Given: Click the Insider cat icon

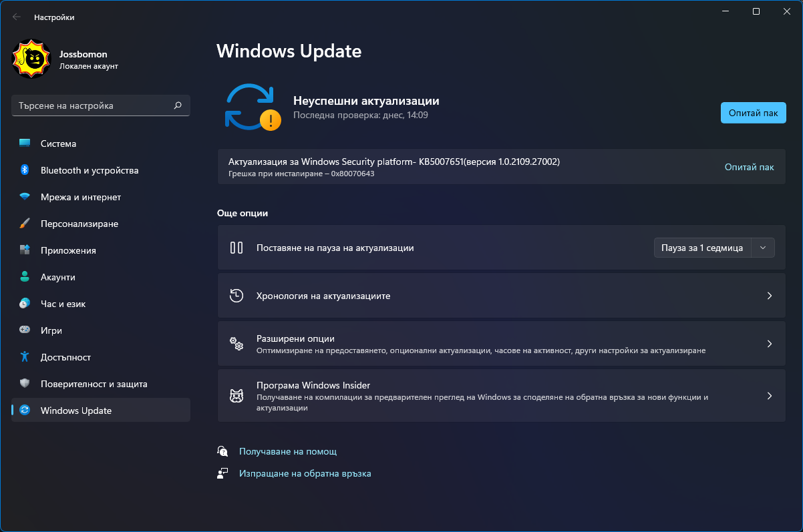Looking at the screenshot, I should tap(236, 396).
